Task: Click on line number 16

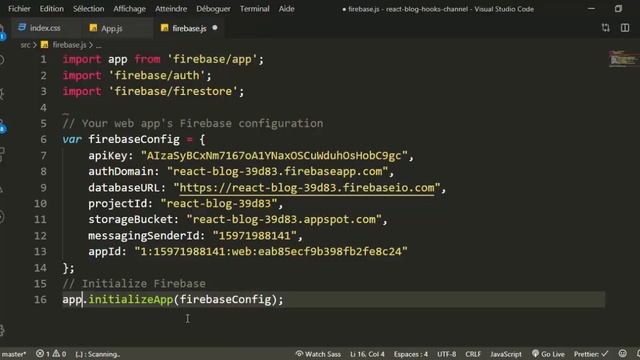Action: click(x=40, y=300)
